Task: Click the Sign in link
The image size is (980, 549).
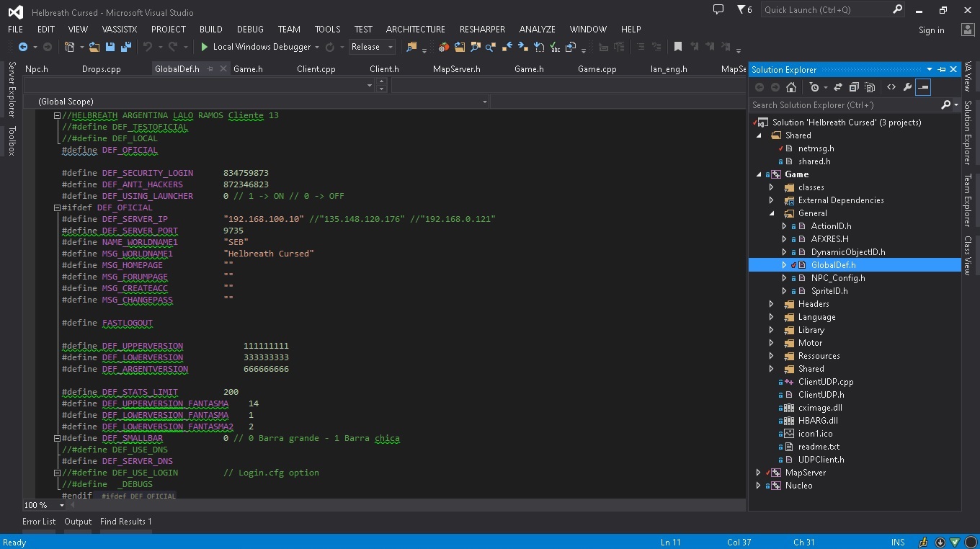Action: tap(931, 30)
